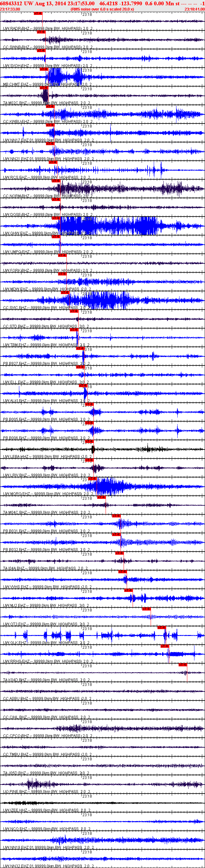Click the station label 'CC CIHL BHZ'
The width and height of the screenshot is (205, 868).
point(15,717)
